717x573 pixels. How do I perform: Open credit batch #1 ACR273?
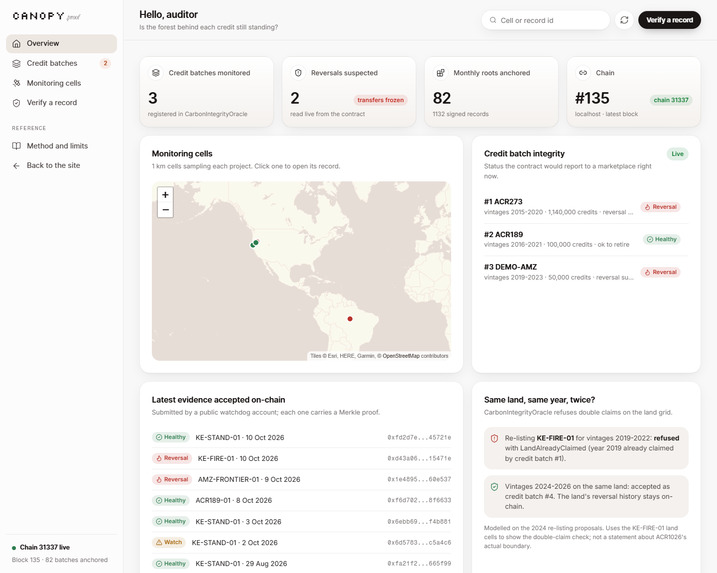coord(586,207)
